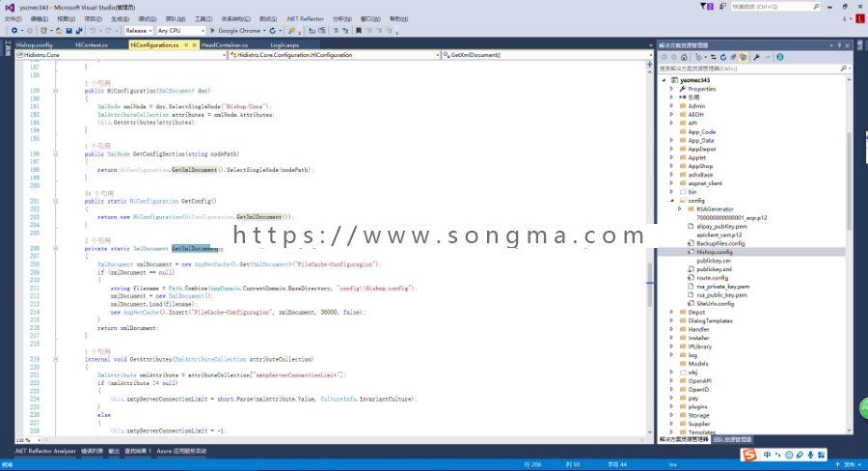Switch to the Hishop.config tab
The height and width of the screenshot is (471, 868).
[35, 45]
